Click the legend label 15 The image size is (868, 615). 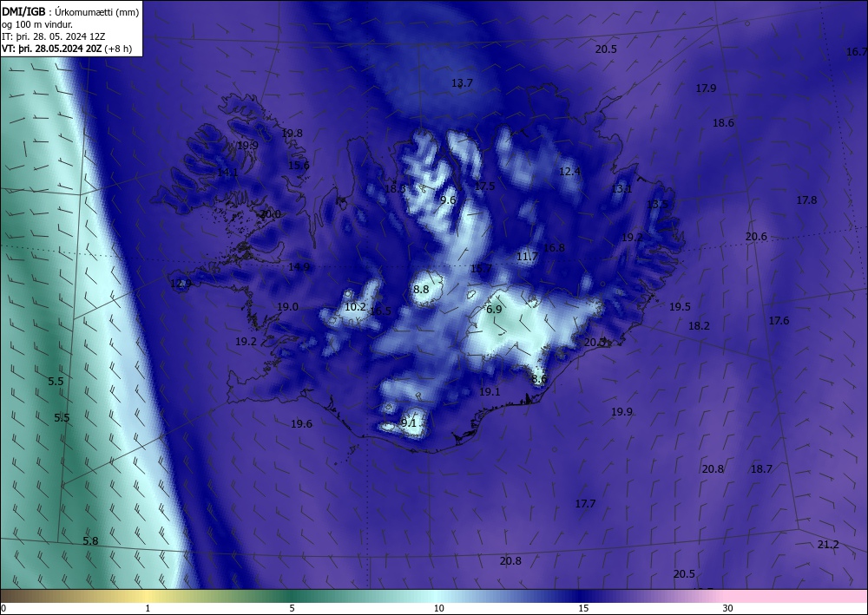pyautogui.click(x=583, y=609)
